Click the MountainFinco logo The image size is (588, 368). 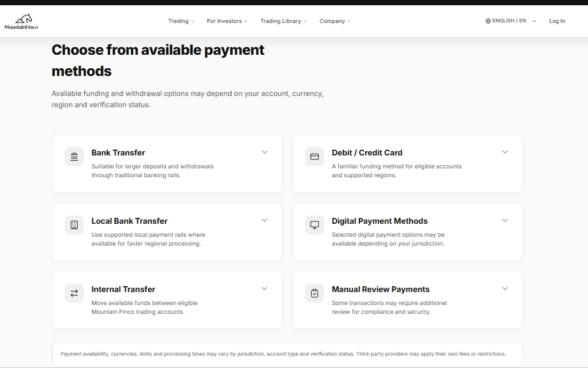click(x=21, y=22)
